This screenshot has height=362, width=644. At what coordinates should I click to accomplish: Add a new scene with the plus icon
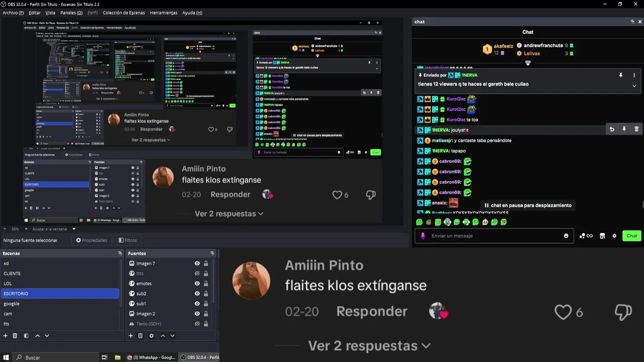tap(6, 335)
